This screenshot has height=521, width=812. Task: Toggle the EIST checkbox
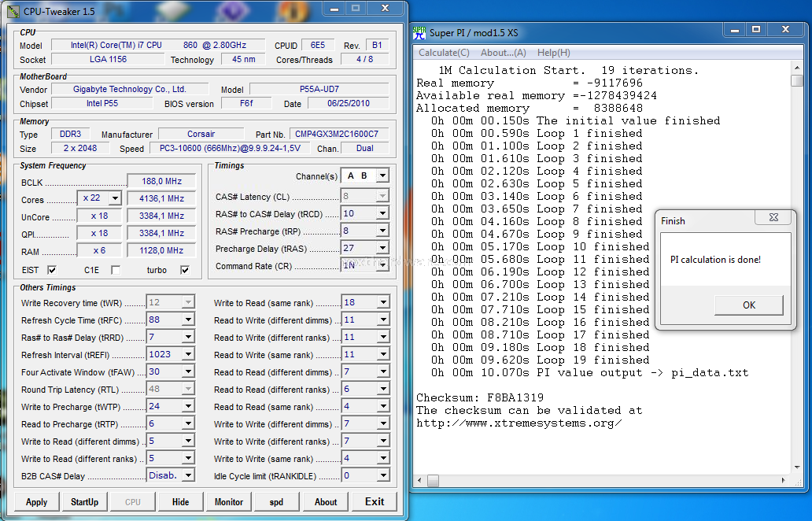(x=52, y=270)
